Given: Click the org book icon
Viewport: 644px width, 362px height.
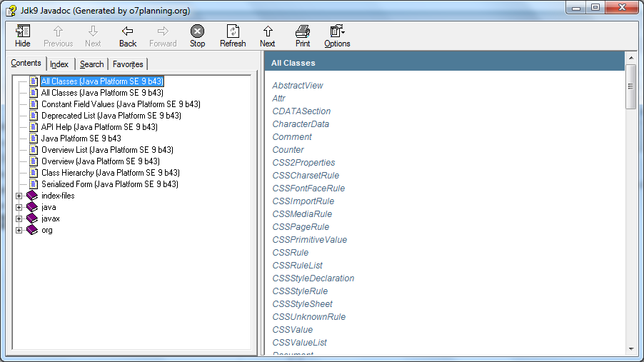Looking at the screenshot, I should [32, 230].
